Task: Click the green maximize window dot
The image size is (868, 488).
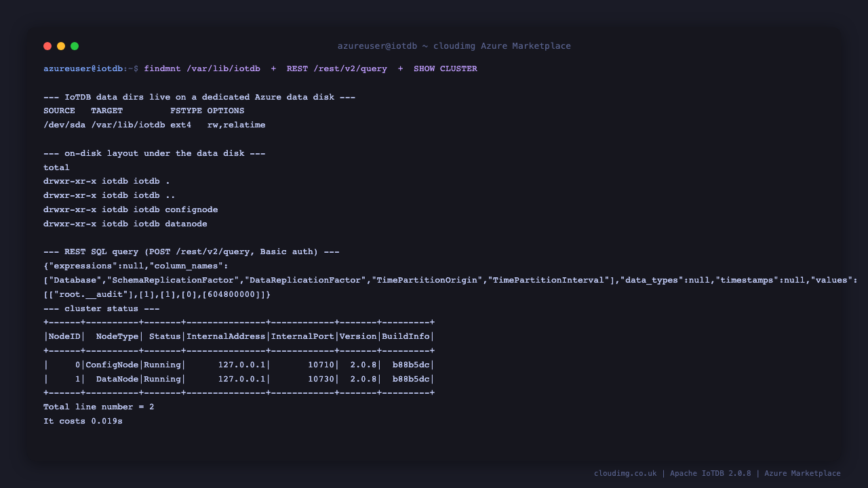Action: [75, 46]
